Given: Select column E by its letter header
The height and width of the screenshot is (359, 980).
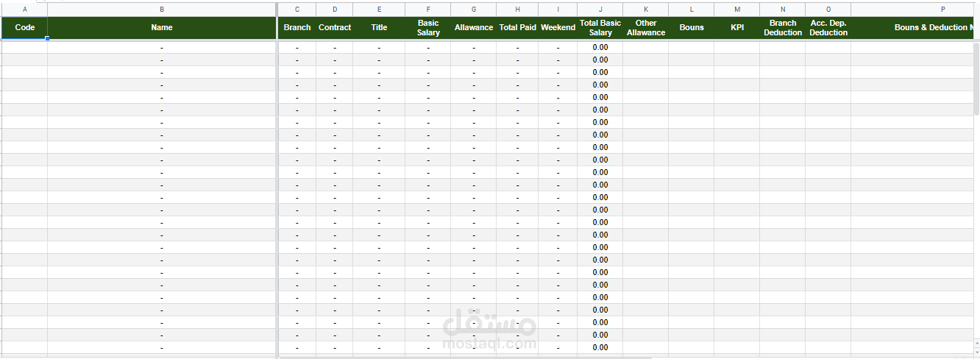Looking at the screenshot, I should [379, 10].
